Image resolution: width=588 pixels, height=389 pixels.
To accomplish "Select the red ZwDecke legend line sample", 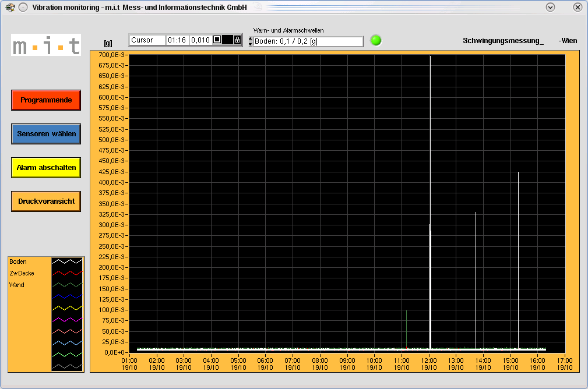I will coord(67,273).
